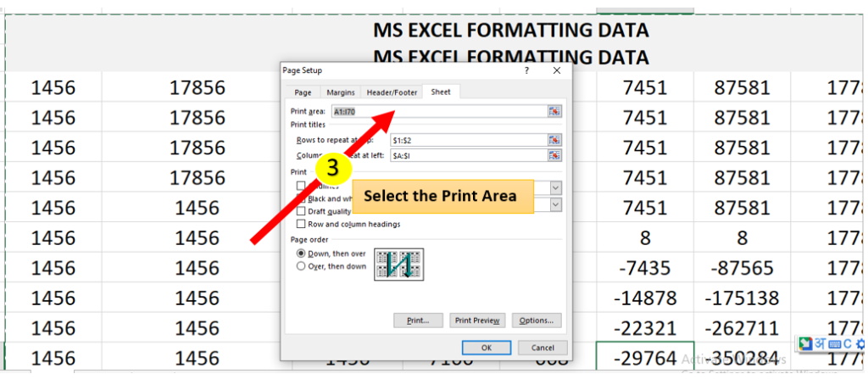Click range selector icon for Rows to repeat
This screenshot has width=868, height=379.
pos(554,140)
